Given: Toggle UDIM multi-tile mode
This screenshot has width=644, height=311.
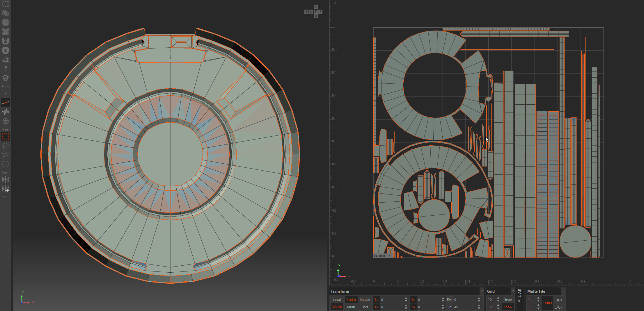Looking at the screenshot, I should point(547,303).
